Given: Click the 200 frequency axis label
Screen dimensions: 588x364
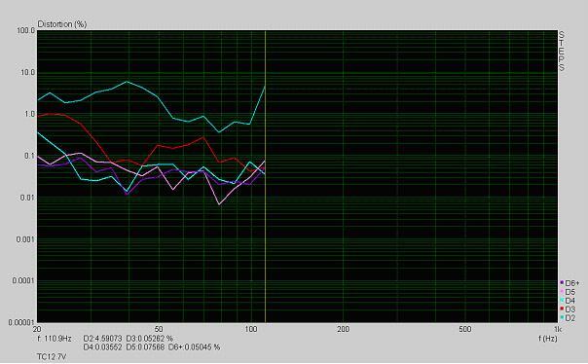Looking at the screenshot, I should (343, 329).
